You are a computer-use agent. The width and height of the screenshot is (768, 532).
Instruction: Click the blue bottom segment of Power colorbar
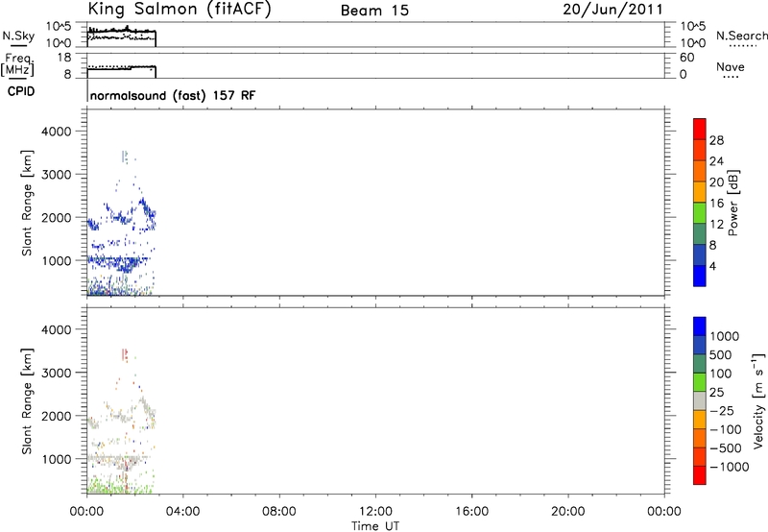[700, 276]
